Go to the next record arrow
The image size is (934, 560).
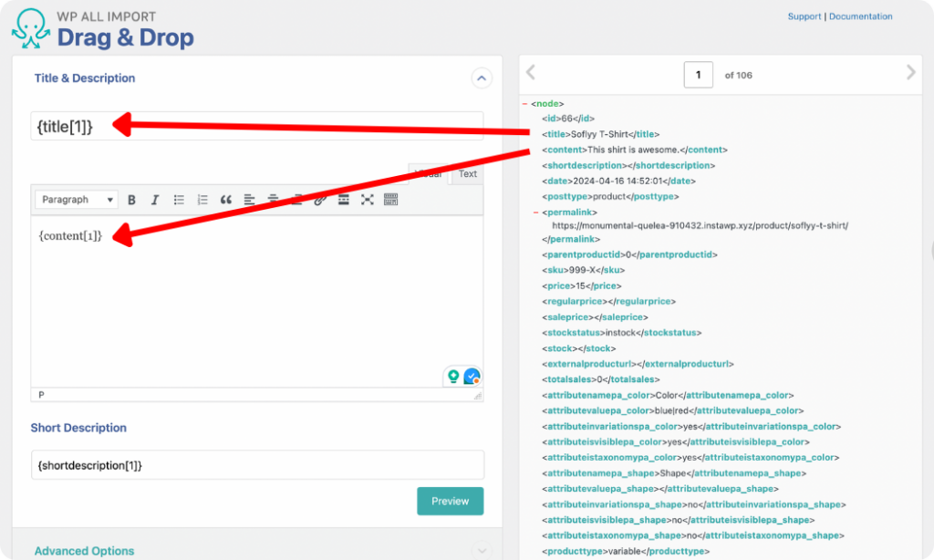pos(911,73)
